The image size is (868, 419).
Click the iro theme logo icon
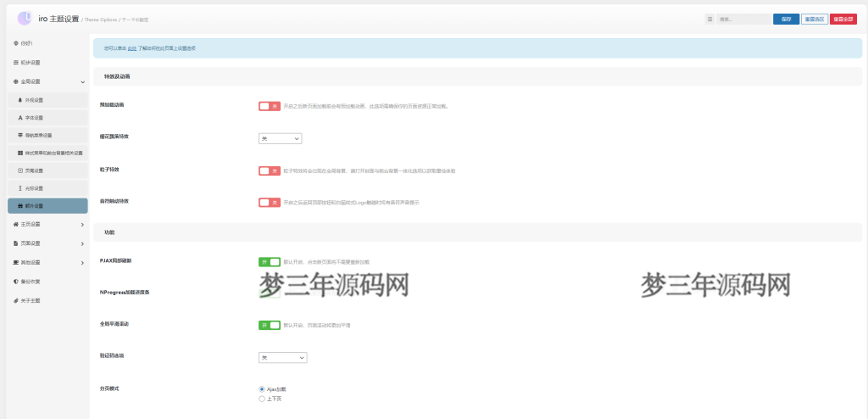tap(25, 18)
